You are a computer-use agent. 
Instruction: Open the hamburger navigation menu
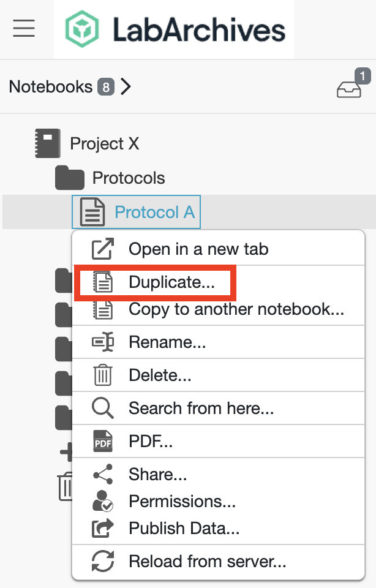[x=24, y=28]
